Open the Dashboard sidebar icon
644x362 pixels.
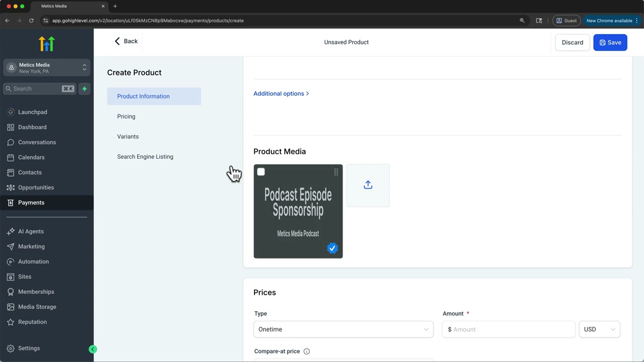11,127
